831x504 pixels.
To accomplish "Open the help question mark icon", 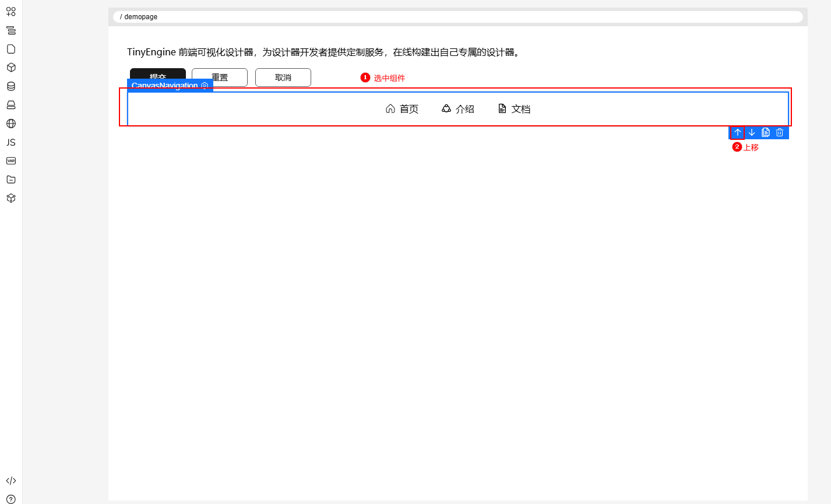I will 11,499.
